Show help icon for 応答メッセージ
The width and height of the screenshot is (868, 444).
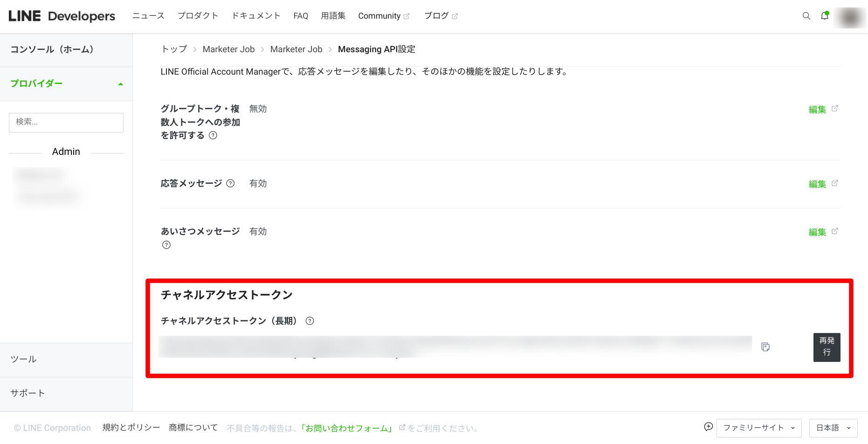[x=230, y=183]
